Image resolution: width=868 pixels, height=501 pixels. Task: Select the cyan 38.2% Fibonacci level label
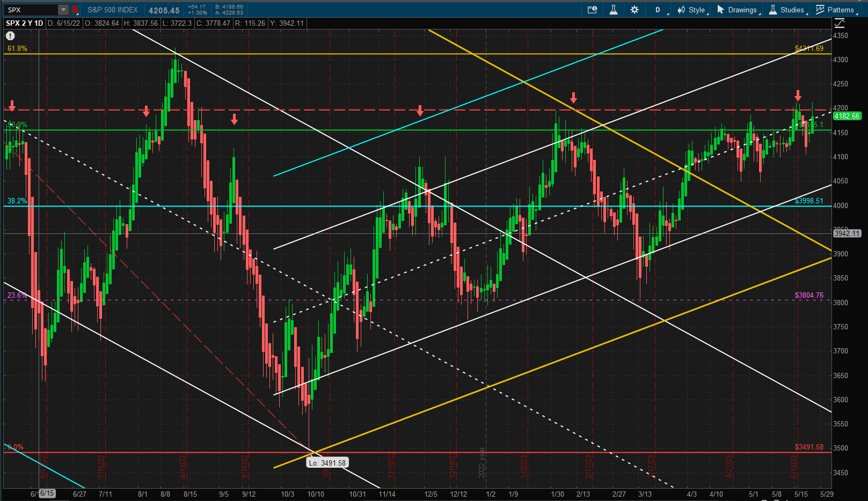[x=17, y=201]
